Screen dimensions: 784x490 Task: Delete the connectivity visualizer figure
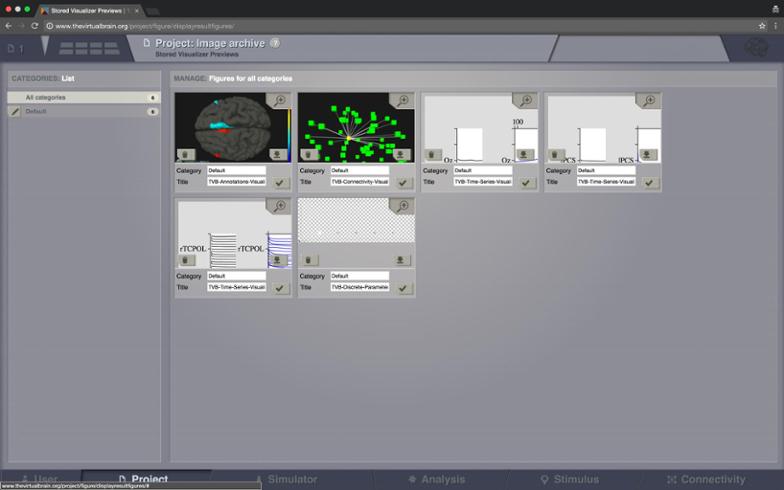pyautogui.click(x=309, y=155)
